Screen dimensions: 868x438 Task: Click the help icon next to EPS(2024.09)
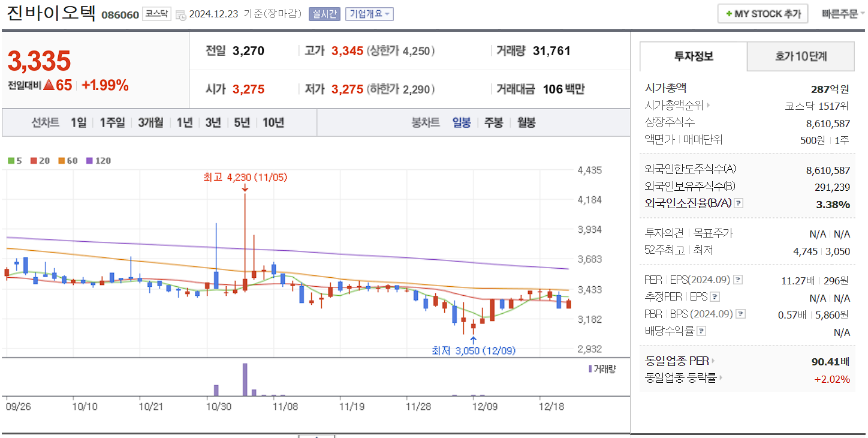coord(738,281)
